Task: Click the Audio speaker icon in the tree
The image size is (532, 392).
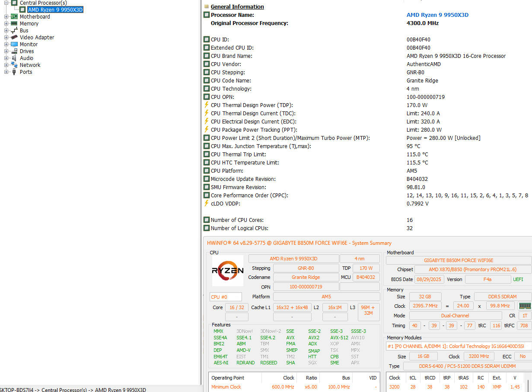Action: pos(14,58)
